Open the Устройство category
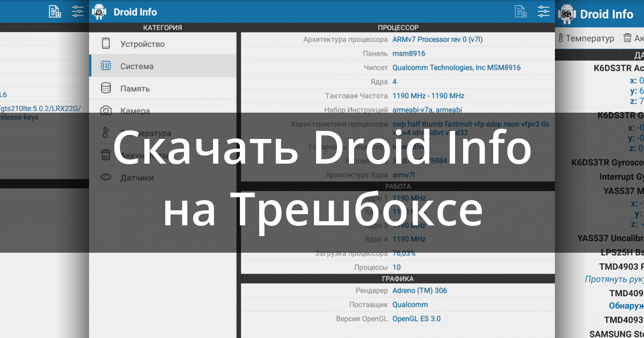Image resolution: width=644 pixels, height=338 pixels. 163,43
